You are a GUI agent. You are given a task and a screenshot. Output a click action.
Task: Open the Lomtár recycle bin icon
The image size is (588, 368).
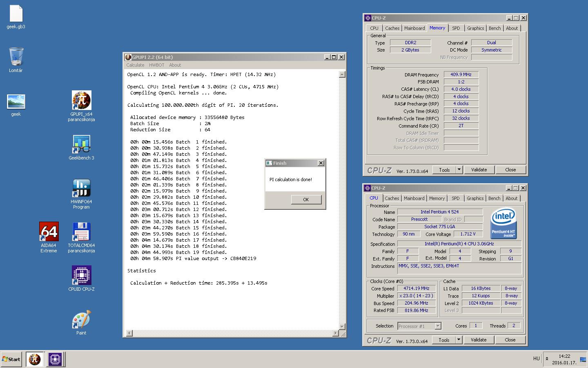click(16, 57)
